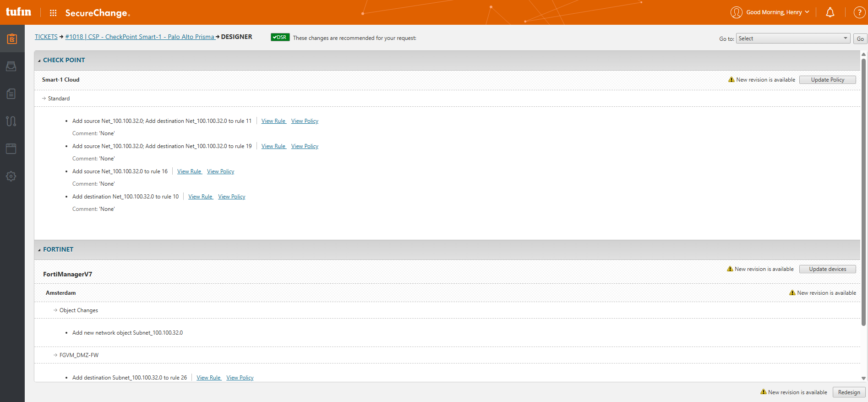Open the settings gear sidebar icon
Viewport: 868px width, 402px height.
(11, 176)
